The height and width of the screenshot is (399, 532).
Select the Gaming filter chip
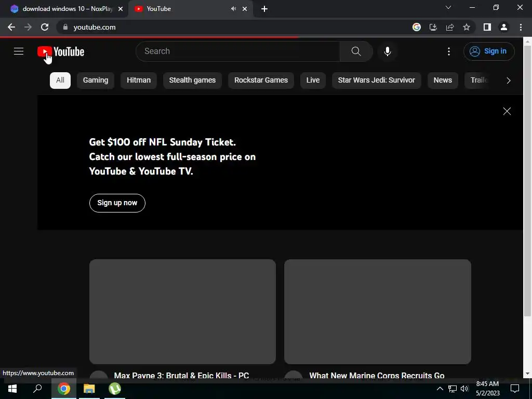(x=96, y=81)
